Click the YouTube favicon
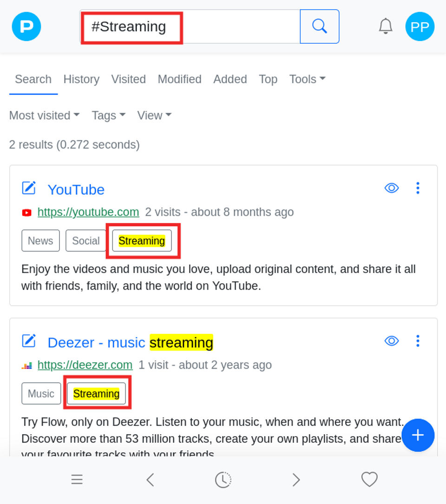The image size is (446, 504). click(26, 212)
